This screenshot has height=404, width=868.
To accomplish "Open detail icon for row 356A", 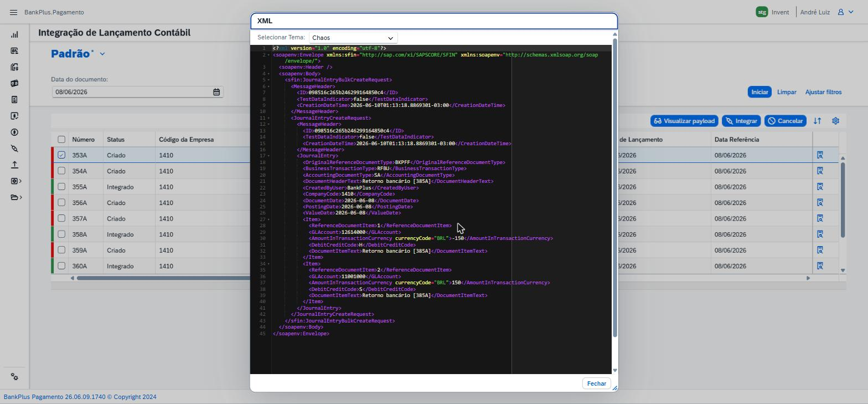I will [820, 203].
